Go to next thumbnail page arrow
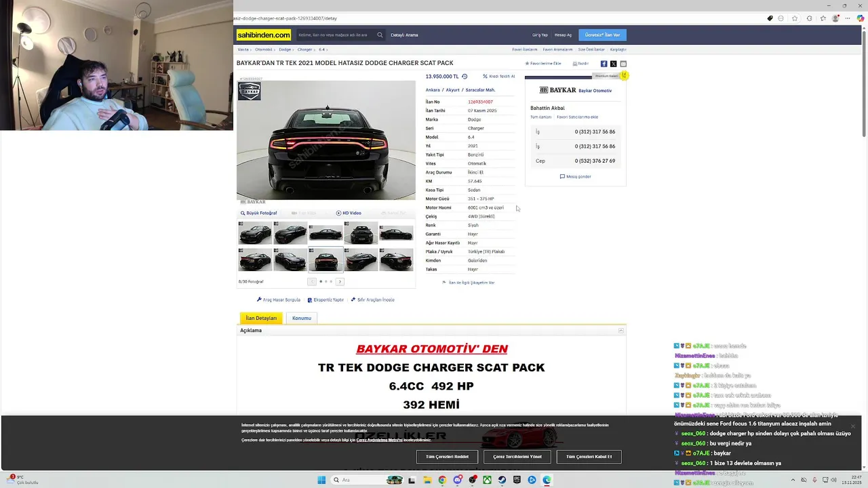 coord(340,281)
